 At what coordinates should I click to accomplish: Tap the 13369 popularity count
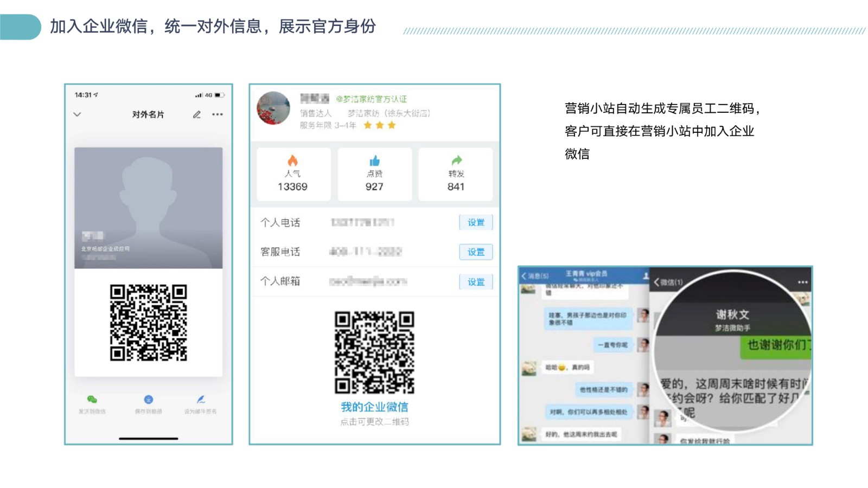(x=292, y=187)
